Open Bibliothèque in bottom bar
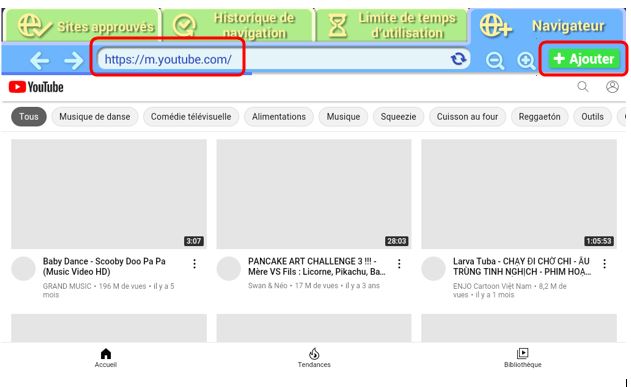 tap(522, 358)
